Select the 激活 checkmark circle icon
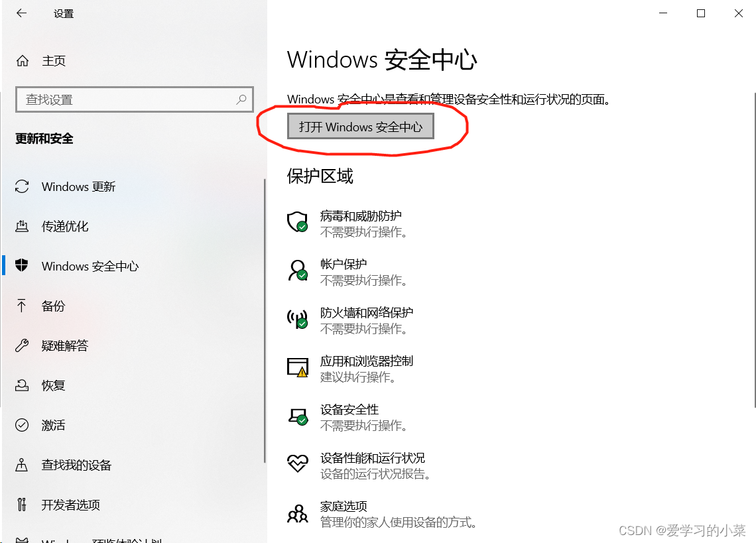This screenshot has width=756, height=543. tap(22, 425)
